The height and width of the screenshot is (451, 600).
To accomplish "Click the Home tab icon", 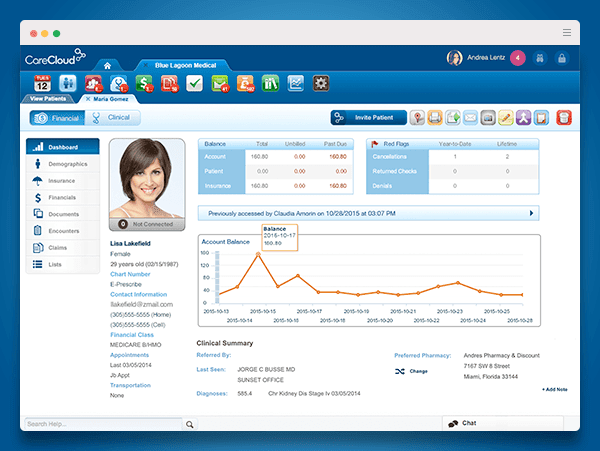I will [108, 65].
